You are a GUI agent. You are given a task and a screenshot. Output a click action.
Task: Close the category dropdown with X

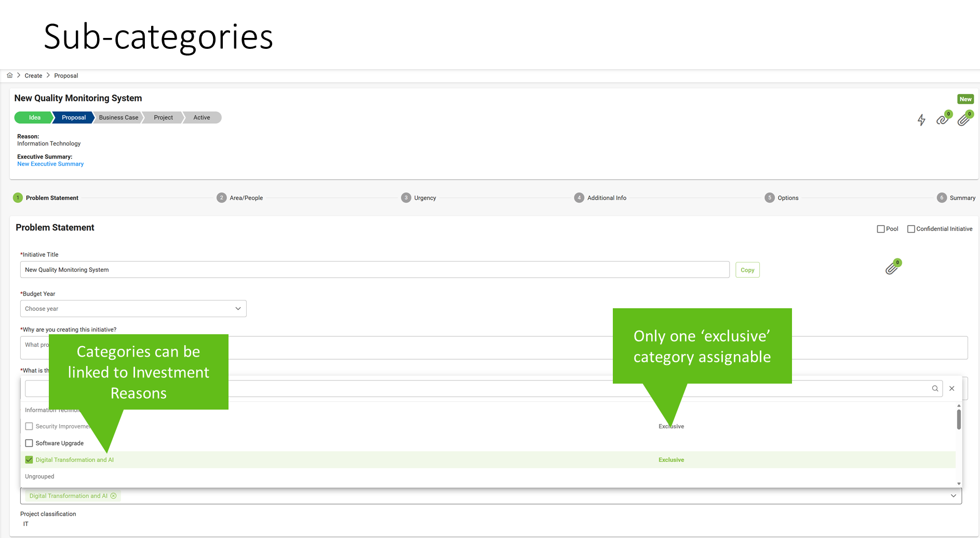952,388
